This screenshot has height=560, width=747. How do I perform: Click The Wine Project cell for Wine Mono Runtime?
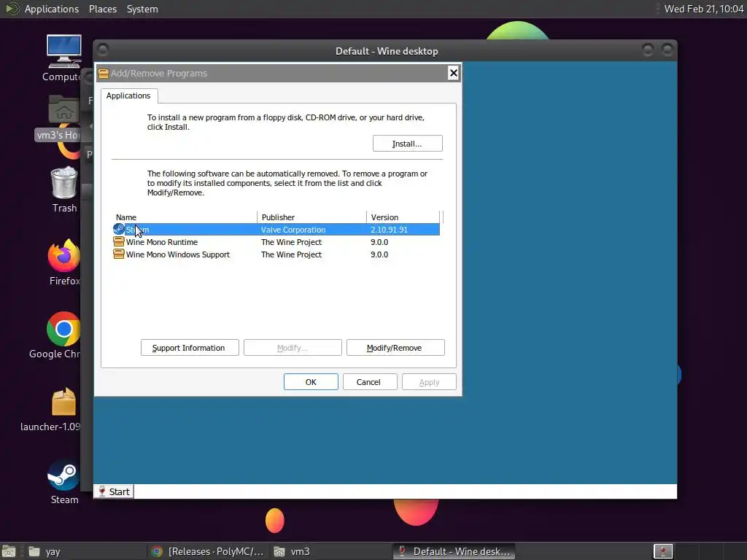[291, 242]
